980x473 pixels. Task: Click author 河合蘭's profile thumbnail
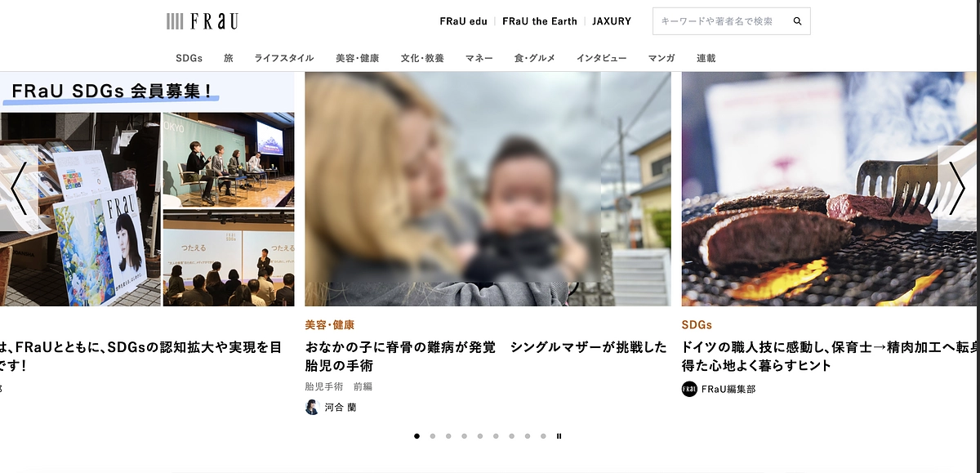pyautogui.click(x=310, y=406)
